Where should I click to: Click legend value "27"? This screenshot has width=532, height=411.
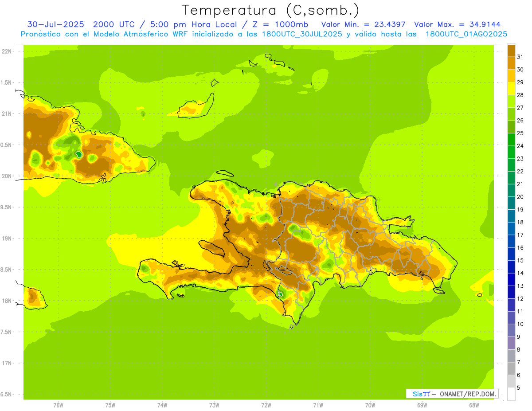520,108
